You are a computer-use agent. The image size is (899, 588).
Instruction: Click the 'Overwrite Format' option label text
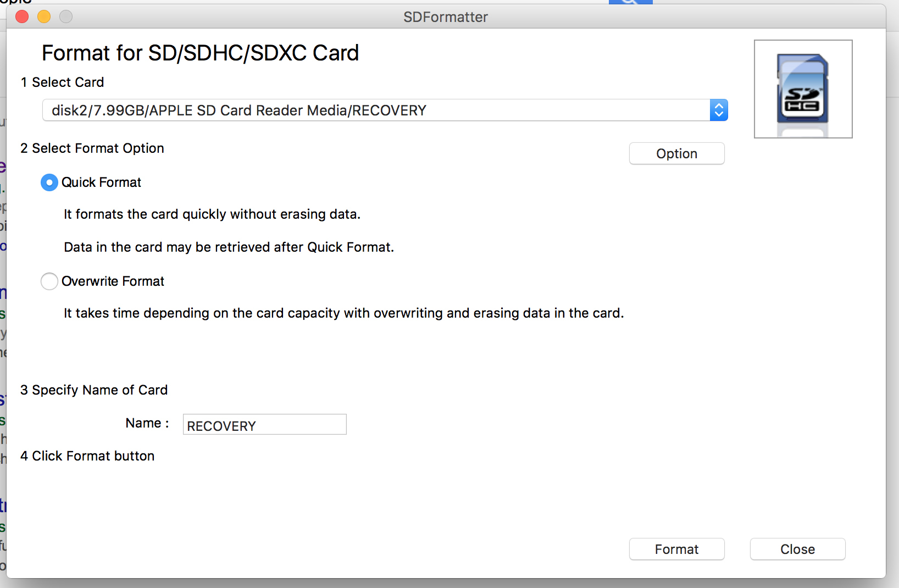(113, 281)
